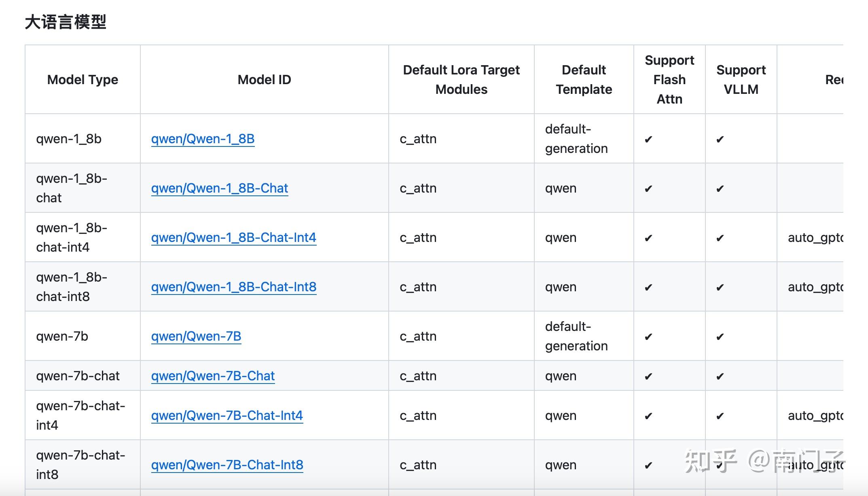The image size is (868, 496).
Task: Click the Support VLLM column header
Action: click(741, 80)
